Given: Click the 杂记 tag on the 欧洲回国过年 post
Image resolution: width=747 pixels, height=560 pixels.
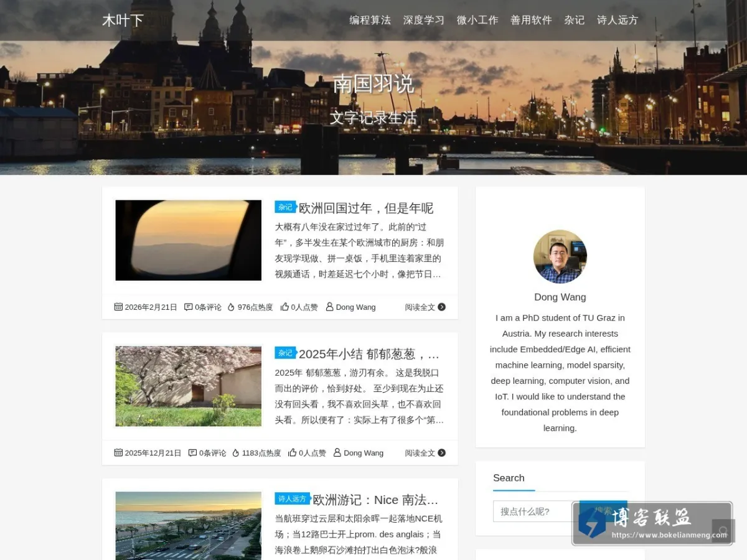Looking at the screenshot, I should point(285,207).
